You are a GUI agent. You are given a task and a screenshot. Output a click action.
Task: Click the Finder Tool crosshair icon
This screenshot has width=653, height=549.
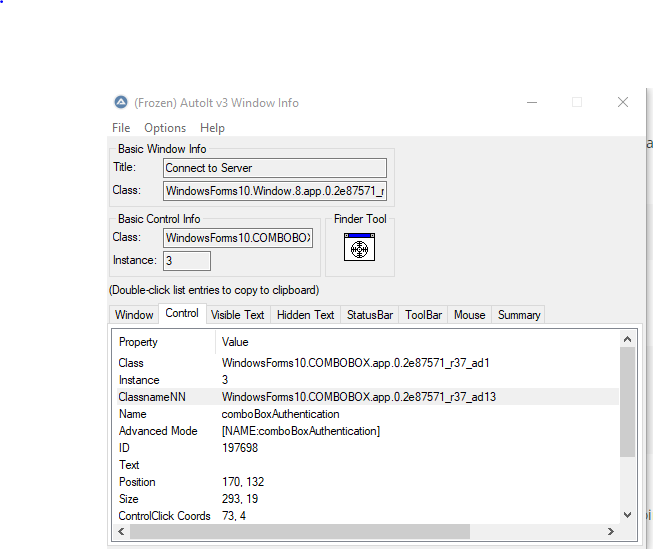point(359,247)
